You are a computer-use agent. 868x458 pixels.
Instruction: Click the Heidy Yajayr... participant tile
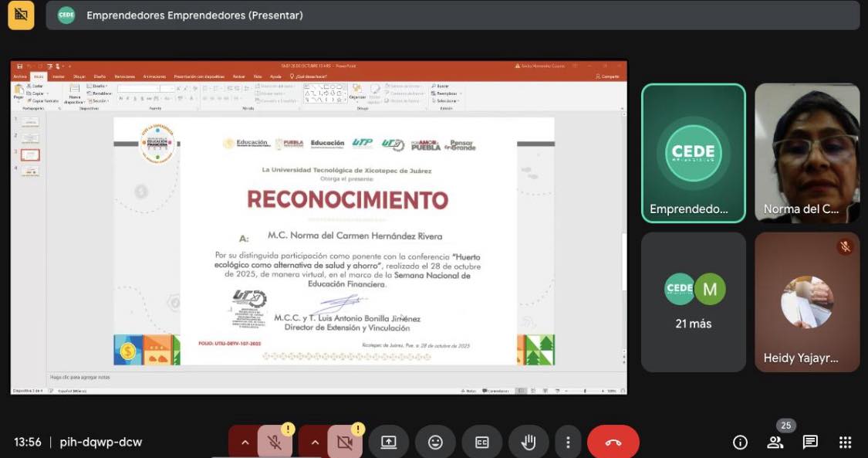pyautogui.click(x=807, y=302)
